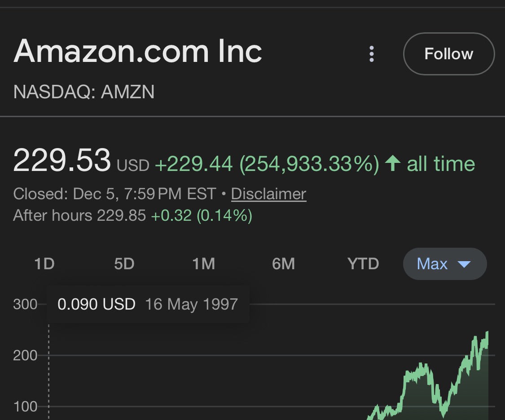The height and width of the screenshot is (420, 505).
Task: Click the 200 gridline label on chart axis
Action: pyautogui.click(x=25, y=356)
